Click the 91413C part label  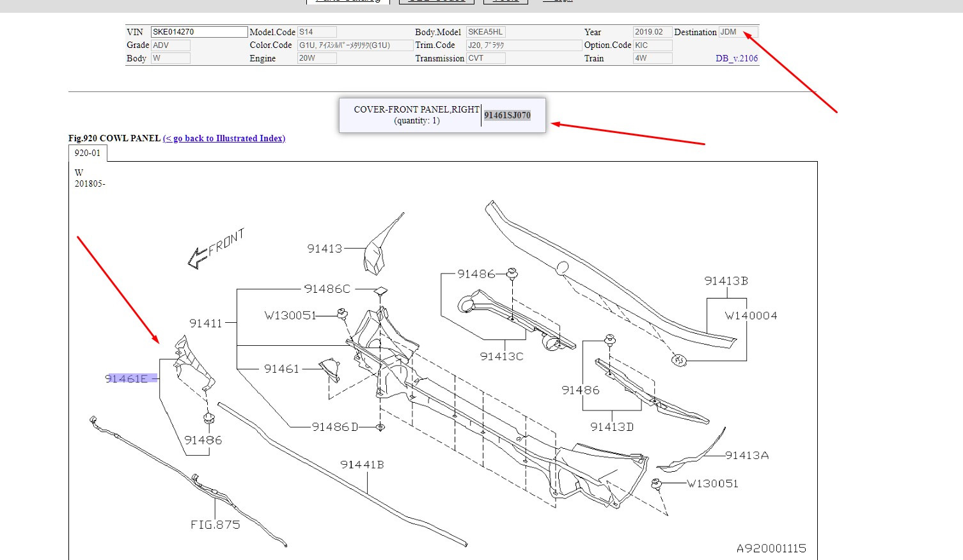(501, 357)
